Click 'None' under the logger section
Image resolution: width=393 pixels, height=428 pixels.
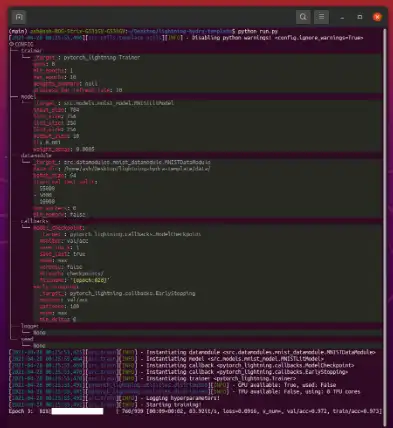point(39,333)
